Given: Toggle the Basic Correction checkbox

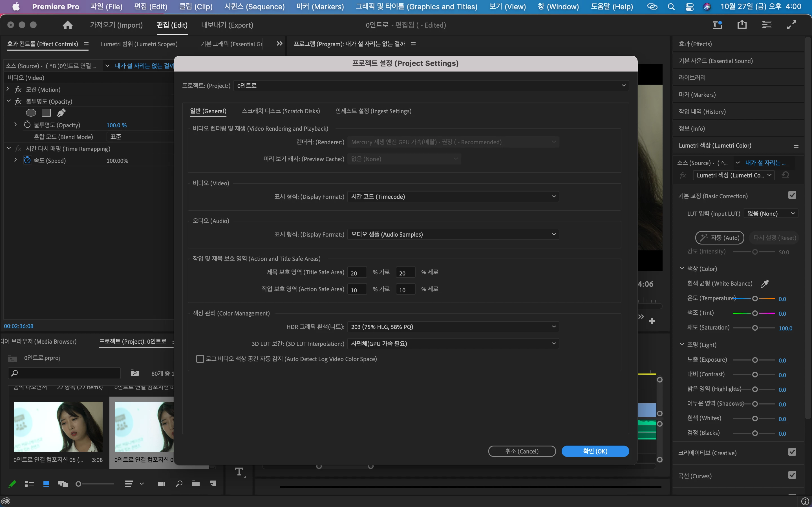Looking at the screenshot, I should [x=792, y=195].
